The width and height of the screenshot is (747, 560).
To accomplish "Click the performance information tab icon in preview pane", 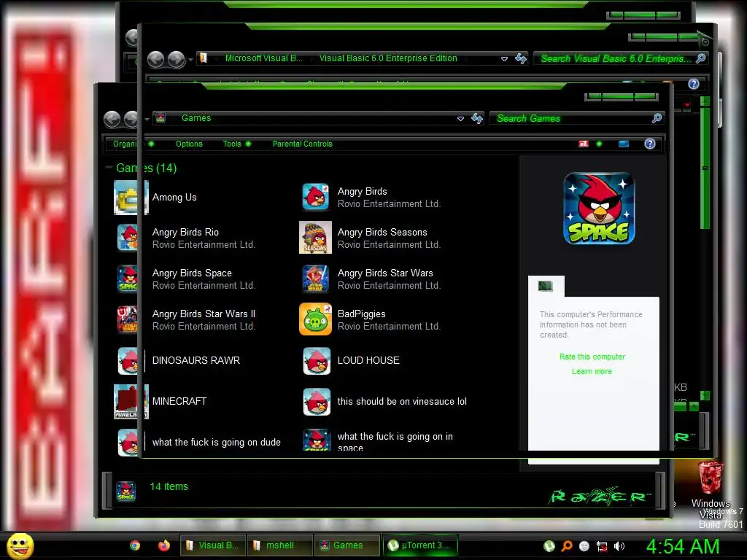I will click(546, 286).
